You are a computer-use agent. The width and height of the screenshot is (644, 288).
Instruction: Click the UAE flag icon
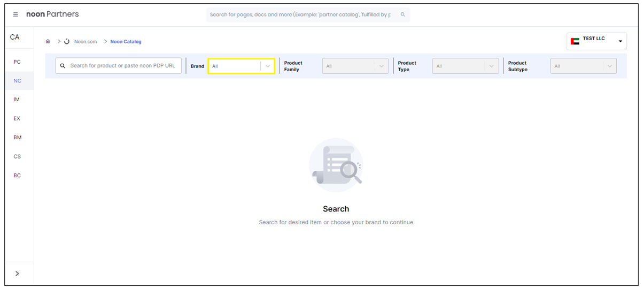(x=575, y=41)
